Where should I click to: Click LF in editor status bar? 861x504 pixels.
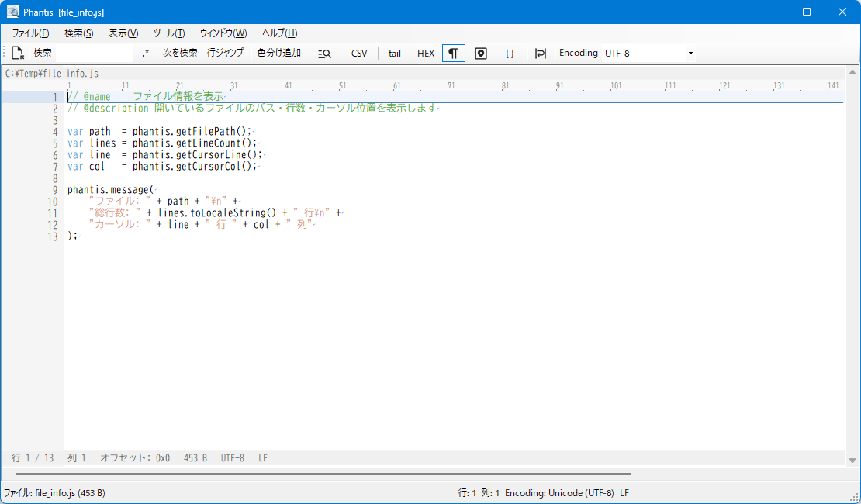click(263, 458)
